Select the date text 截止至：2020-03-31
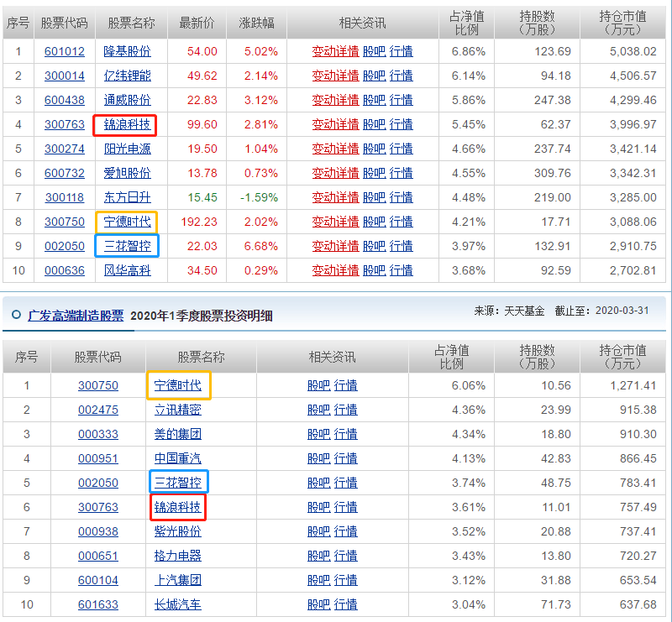This screenshot has width=672, height=622. (x=601, y=311)
